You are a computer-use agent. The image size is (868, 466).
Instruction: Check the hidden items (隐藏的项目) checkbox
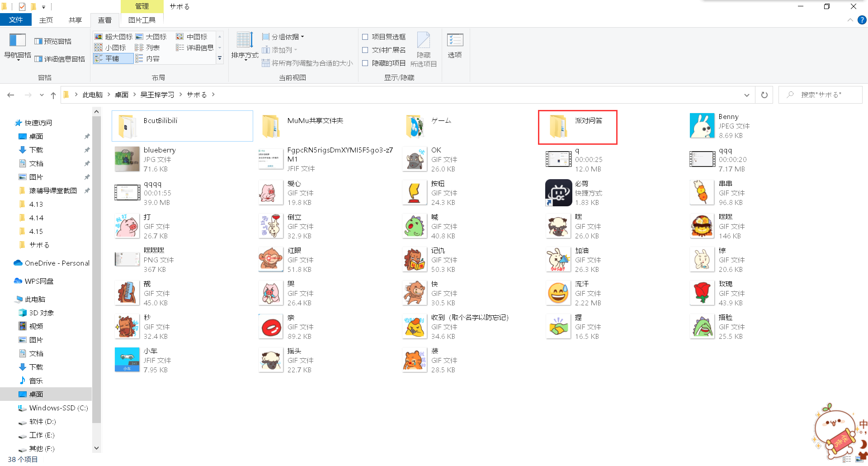(365, 63)
